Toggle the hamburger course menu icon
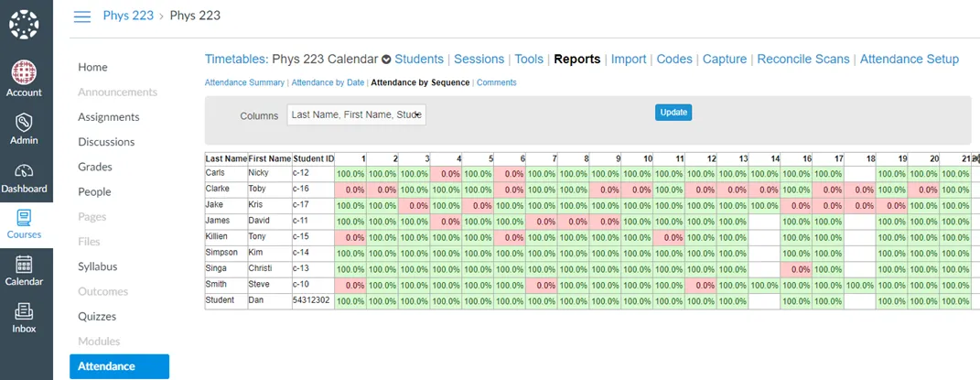 click(x=81, y=16)
